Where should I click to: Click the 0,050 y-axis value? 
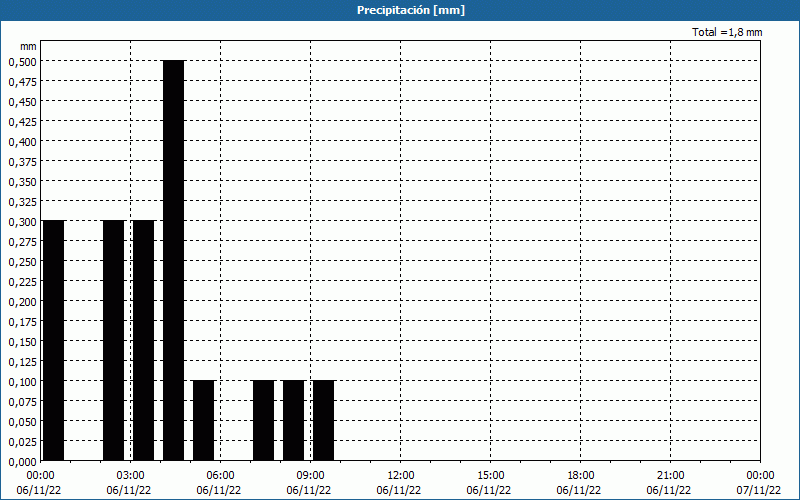[x=22, y=422]
